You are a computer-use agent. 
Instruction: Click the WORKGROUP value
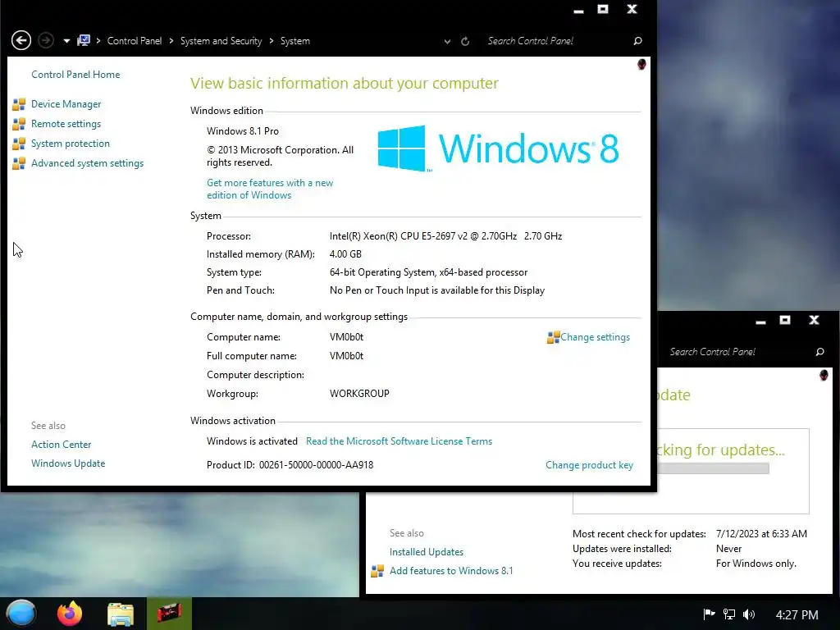point(359,394)
